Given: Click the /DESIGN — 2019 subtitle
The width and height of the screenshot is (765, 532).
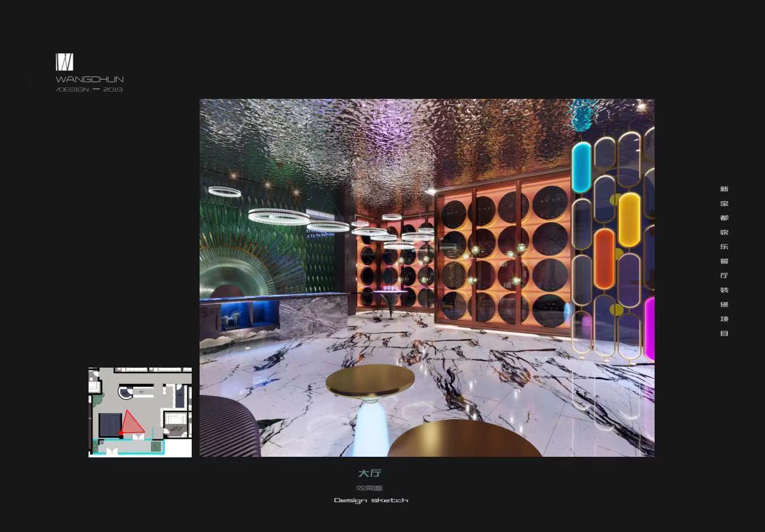Looking at the screenshot, I should [x=89, y=90].
